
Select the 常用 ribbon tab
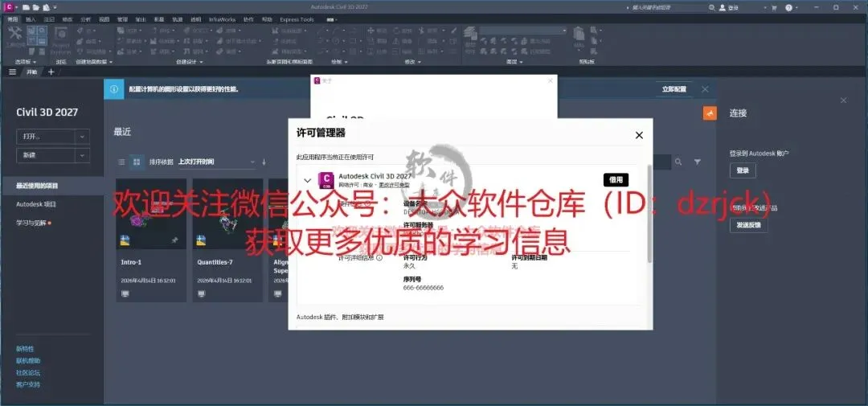click(13, 19)
